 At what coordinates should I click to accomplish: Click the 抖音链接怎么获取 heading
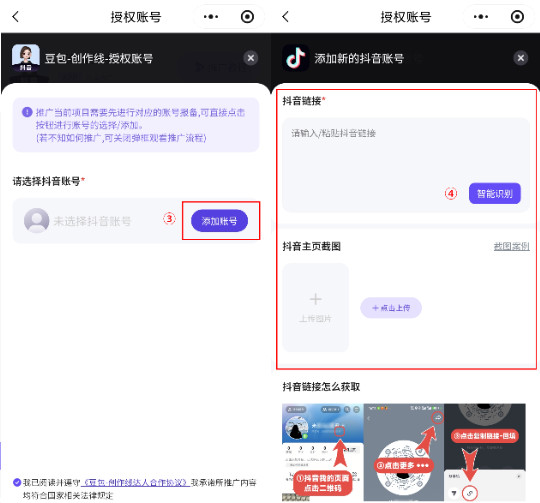tap(321, 387)
